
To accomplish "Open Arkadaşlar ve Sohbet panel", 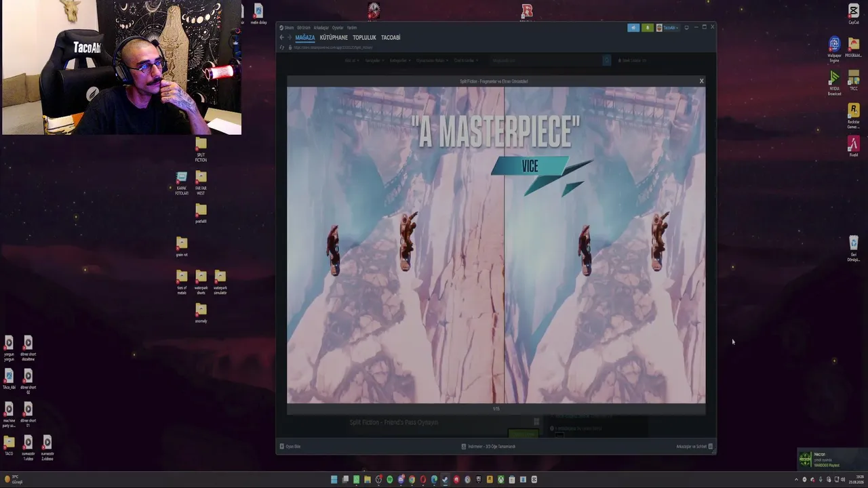I will [694, 447].
